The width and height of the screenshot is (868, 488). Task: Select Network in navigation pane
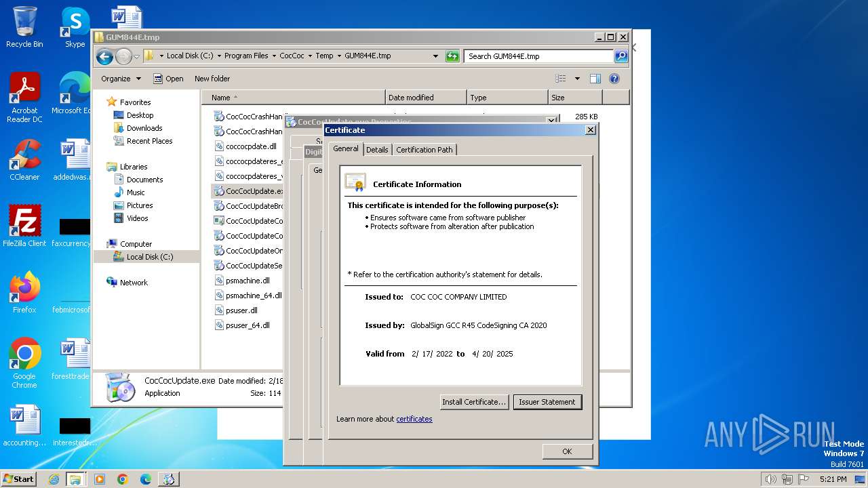click(134, 283)
